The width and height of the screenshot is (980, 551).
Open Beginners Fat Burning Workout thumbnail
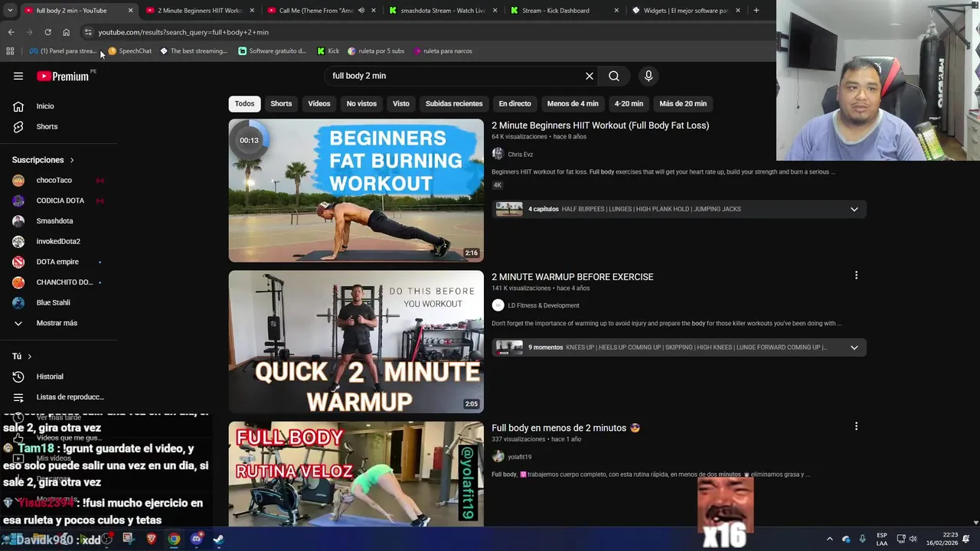(356, 191)
